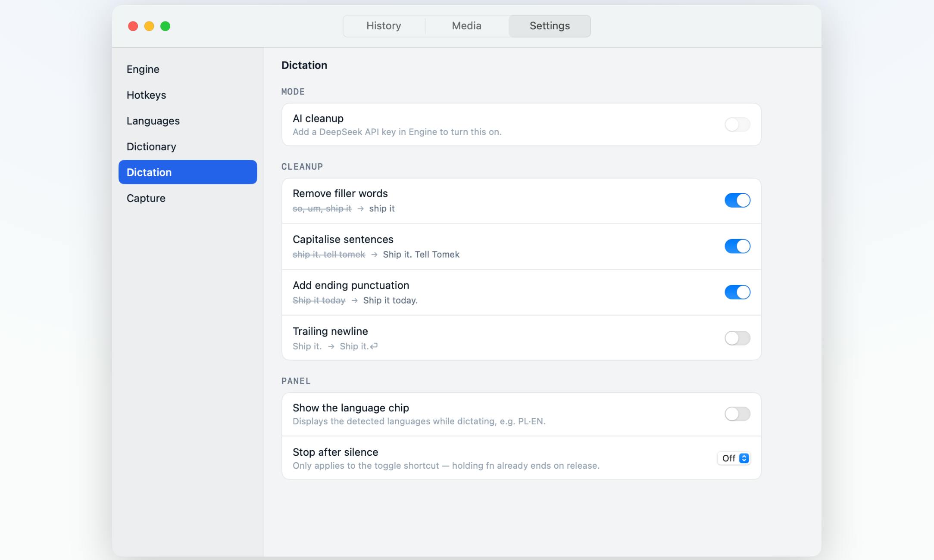Disable Remove filler words
The image size is (934, 560).
pos(737,200)
